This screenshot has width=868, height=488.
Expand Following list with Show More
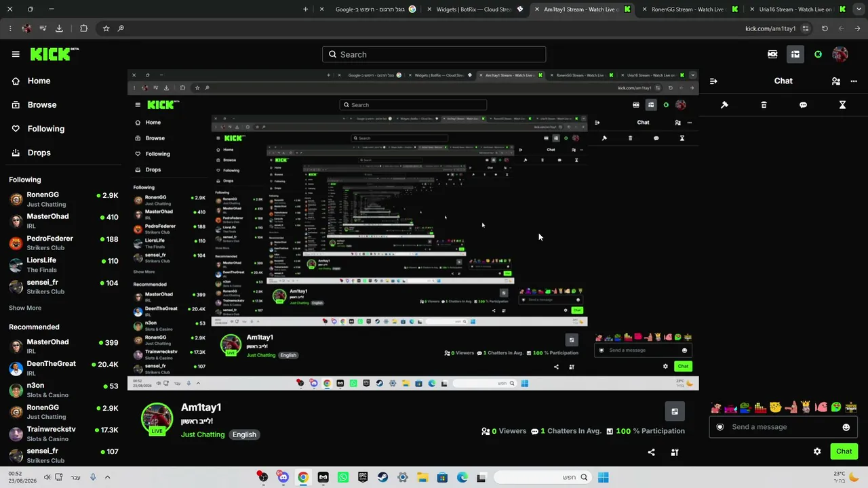tap(25, 308)
